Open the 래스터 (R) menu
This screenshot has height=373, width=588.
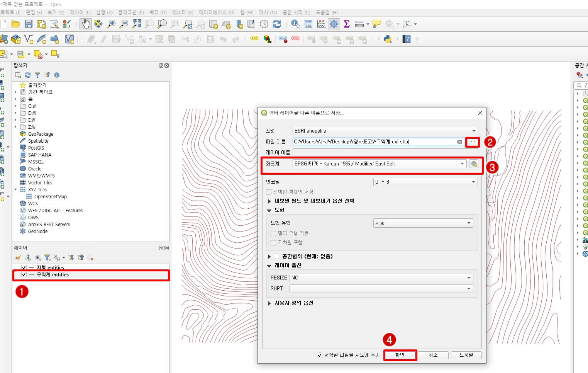tap(183, 13)
